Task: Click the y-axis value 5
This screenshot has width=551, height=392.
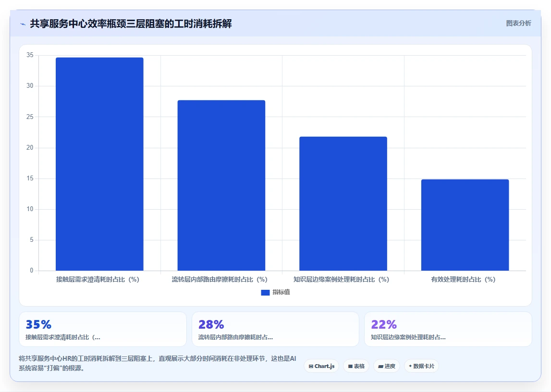Action: pyautogui.click(x=32, y=240)
